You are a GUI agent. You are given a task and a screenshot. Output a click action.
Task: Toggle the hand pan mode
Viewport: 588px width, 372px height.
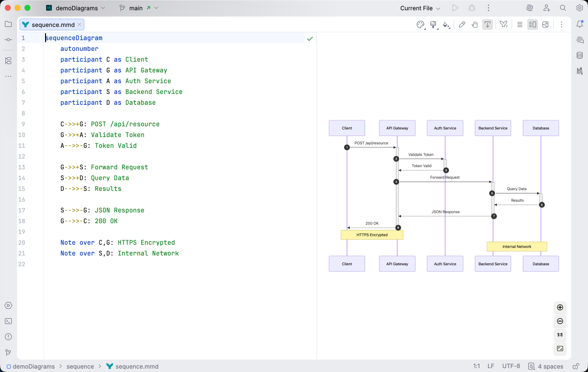[475, 24]
